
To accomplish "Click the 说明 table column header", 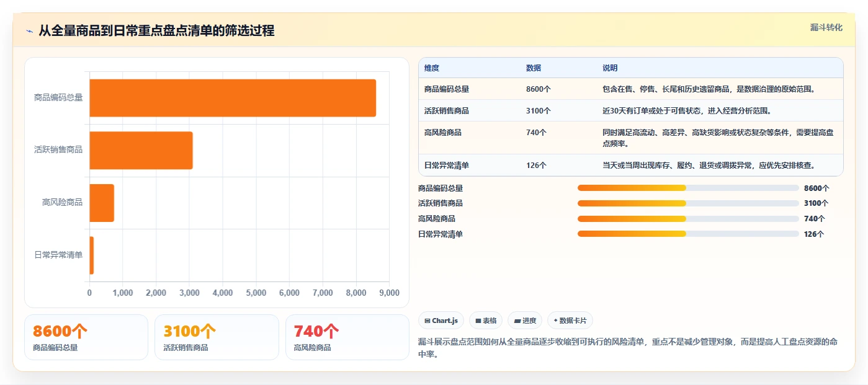I will click(610, 68).
